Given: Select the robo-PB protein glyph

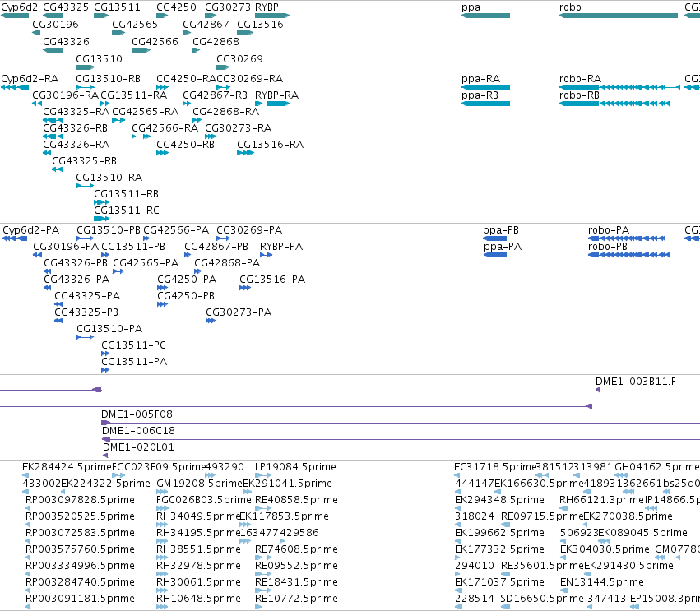Looking at the screenshot, I should 629,255.
